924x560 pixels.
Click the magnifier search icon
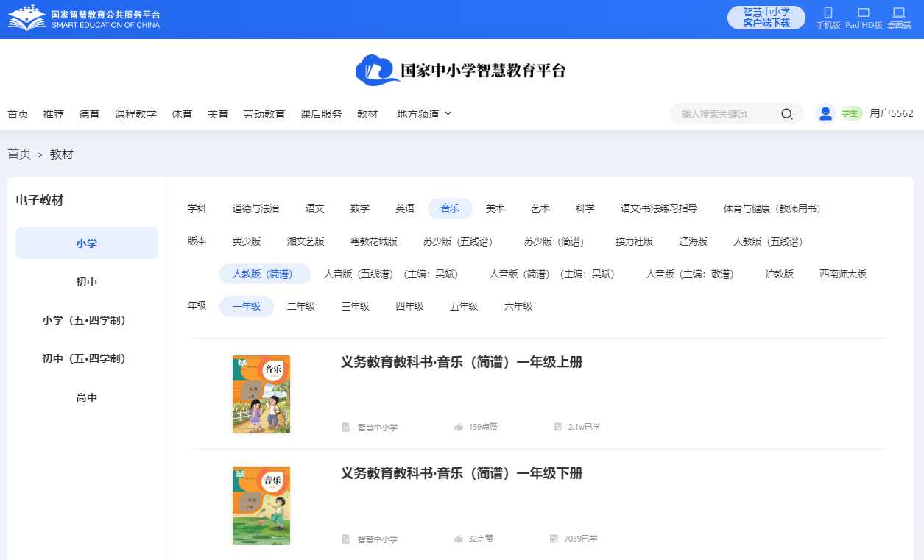(x=786, y=114)
